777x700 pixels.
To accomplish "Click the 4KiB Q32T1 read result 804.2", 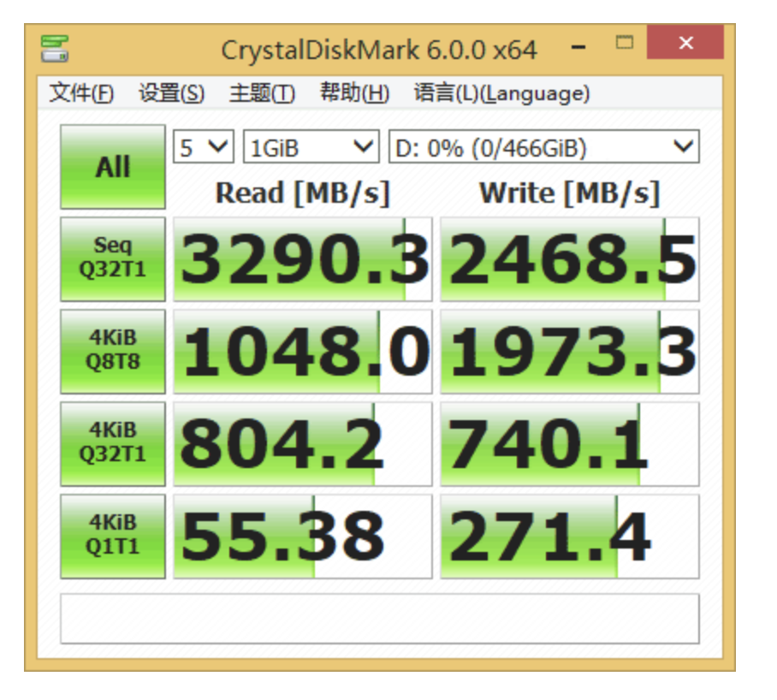I will point(303,444).
